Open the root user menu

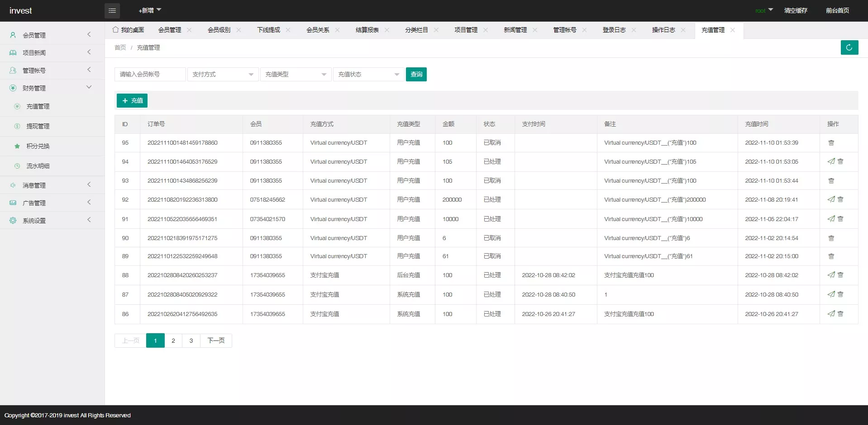pyautogui.click(x=763, y=10)
